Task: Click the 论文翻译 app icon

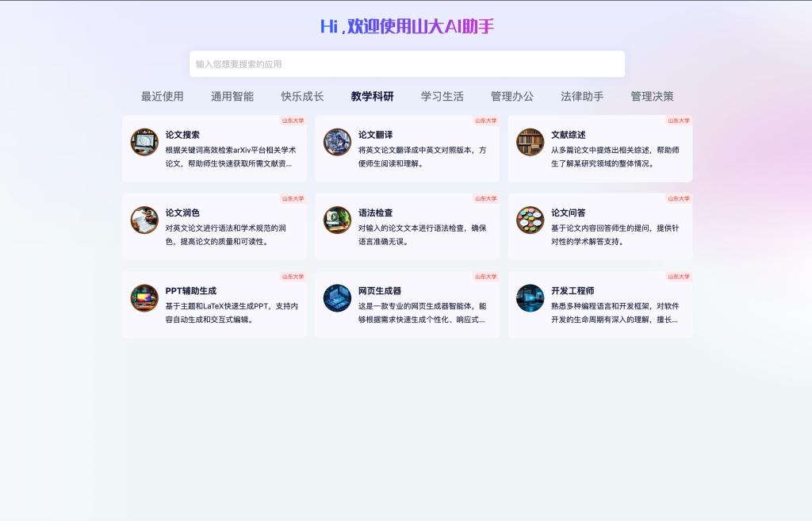Action: (x=337, y=142)
